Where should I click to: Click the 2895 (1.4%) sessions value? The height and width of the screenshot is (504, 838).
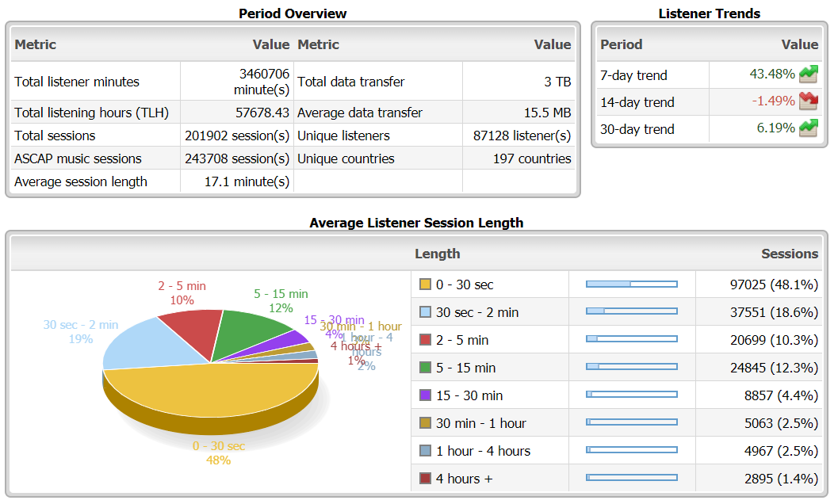tap(781, 479)
